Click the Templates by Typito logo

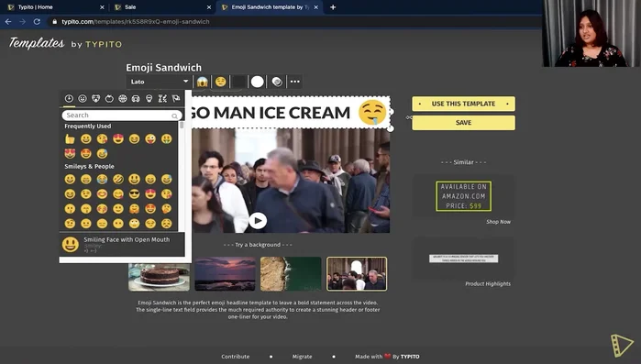[65, 43]
